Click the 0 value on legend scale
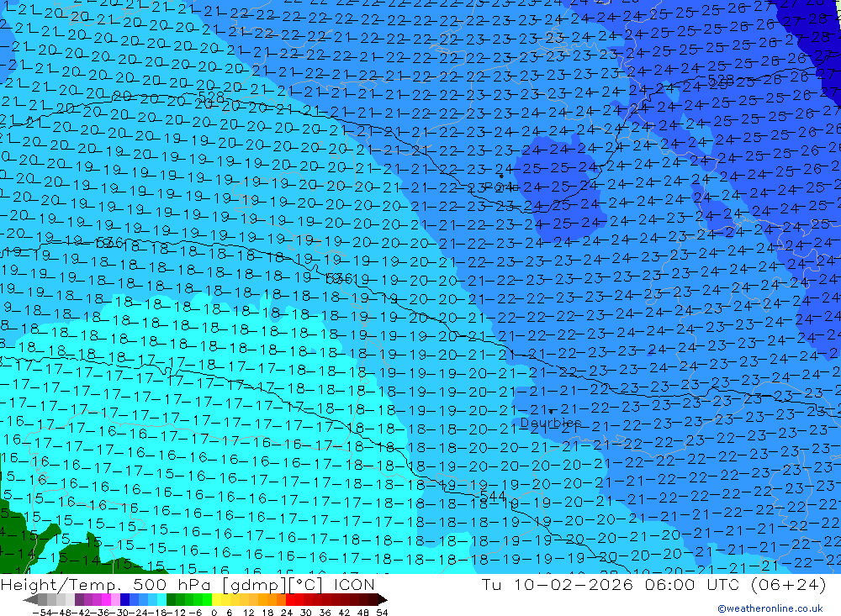 [214, 613]
